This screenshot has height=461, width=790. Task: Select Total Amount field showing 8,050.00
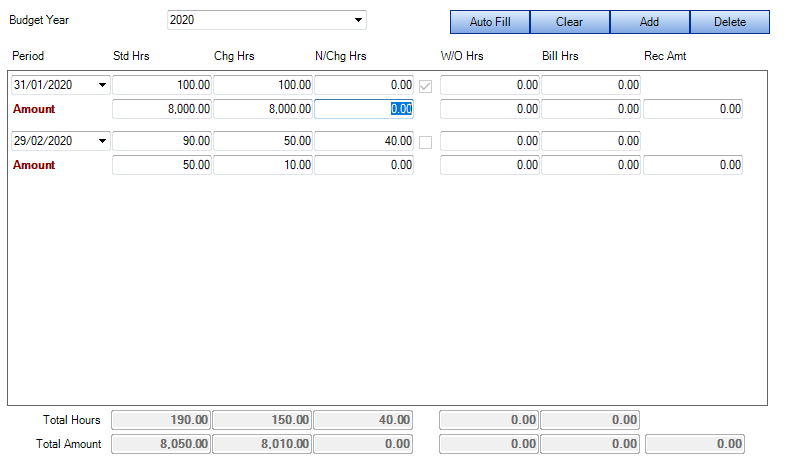coord(161,444)
